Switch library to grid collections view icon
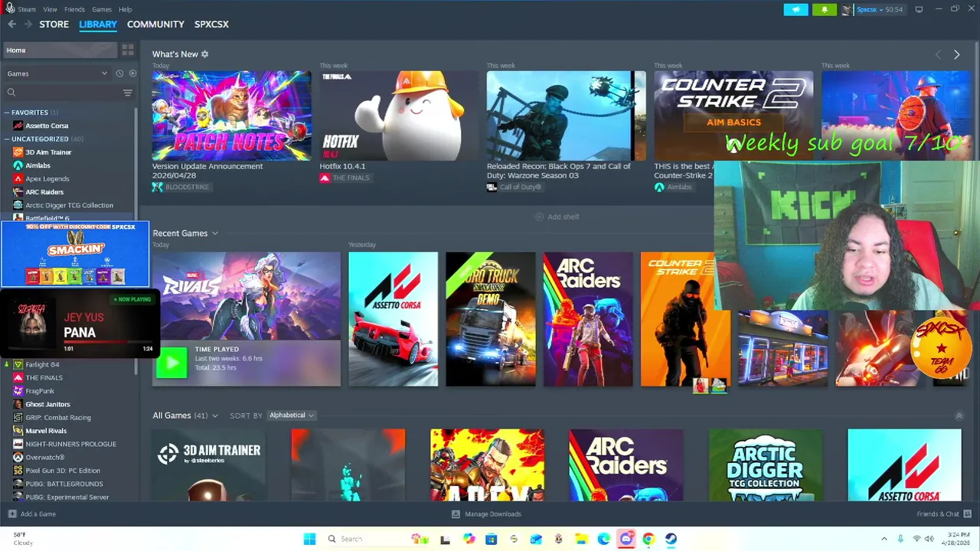Viewport: 980px width, 551px height. tap(128, 50)
